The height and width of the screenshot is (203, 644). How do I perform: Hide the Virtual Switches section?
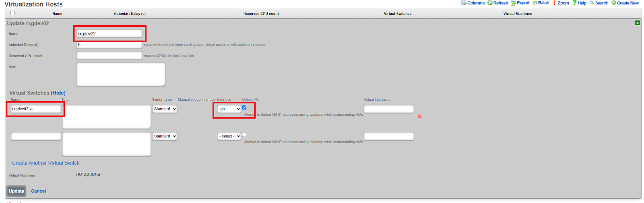(58, 93)
